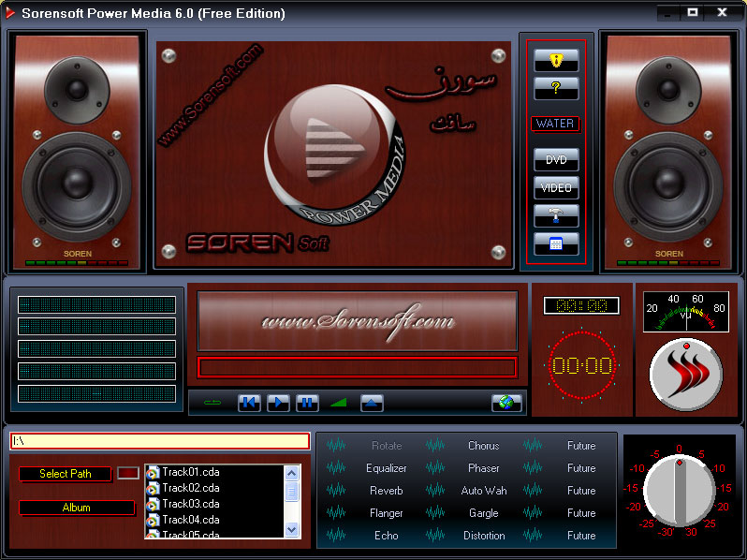Image resolution: width=747 pixels, height=560 pixels.
Task: Toggle the Rotate effect
Action: 387,446
